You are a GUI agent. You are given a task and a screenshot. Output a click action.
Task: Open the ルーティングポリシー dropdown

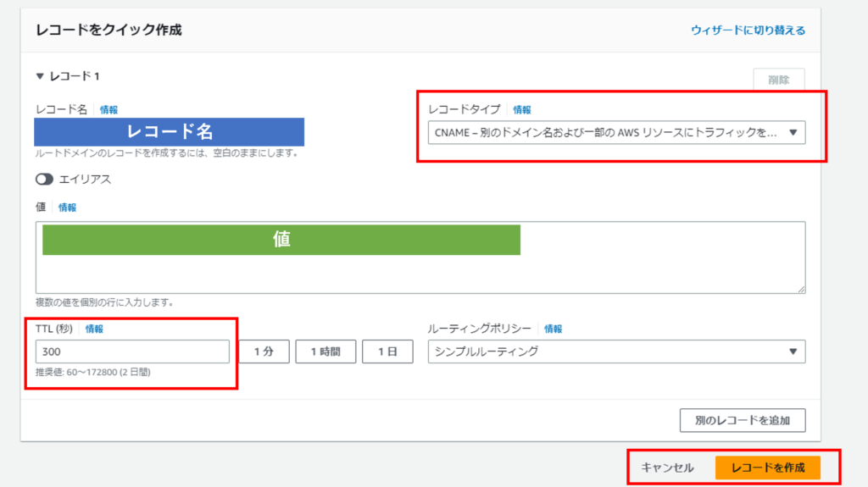(615, 351)
